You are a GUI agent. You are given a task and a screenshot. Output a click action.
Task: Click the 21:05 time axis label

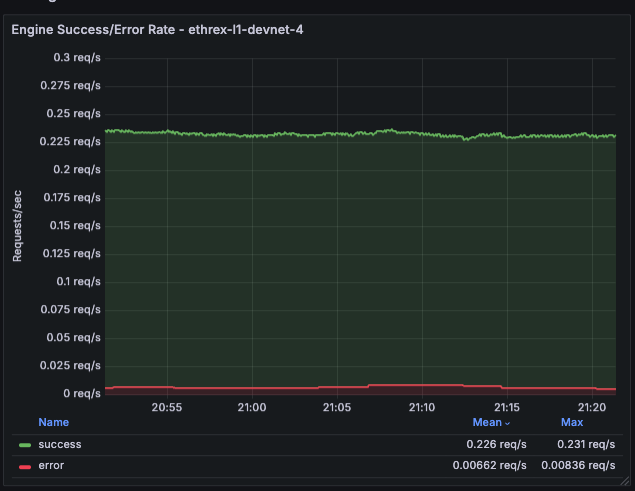[337, 407]
